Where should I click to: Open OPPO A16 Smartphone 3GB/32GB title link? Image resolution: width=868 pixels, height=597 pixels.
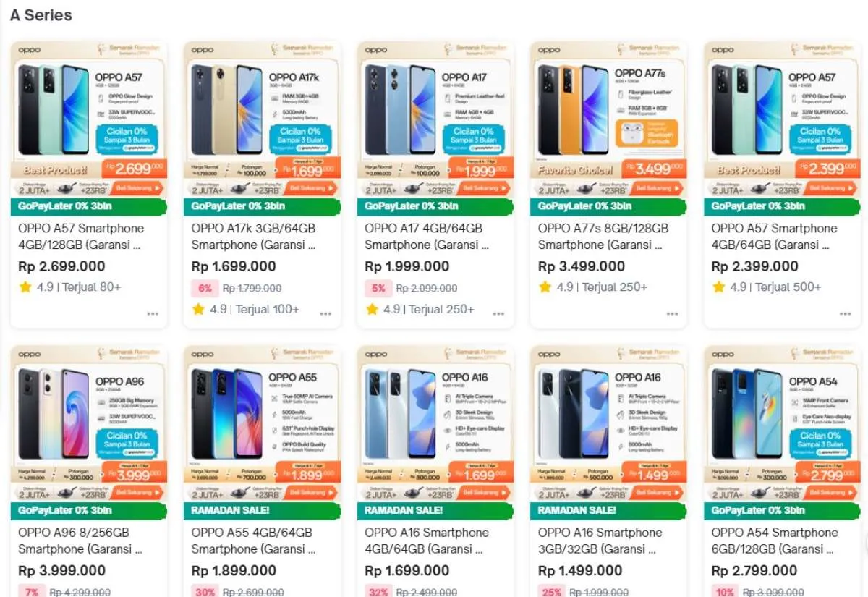[x=600, y=541]
